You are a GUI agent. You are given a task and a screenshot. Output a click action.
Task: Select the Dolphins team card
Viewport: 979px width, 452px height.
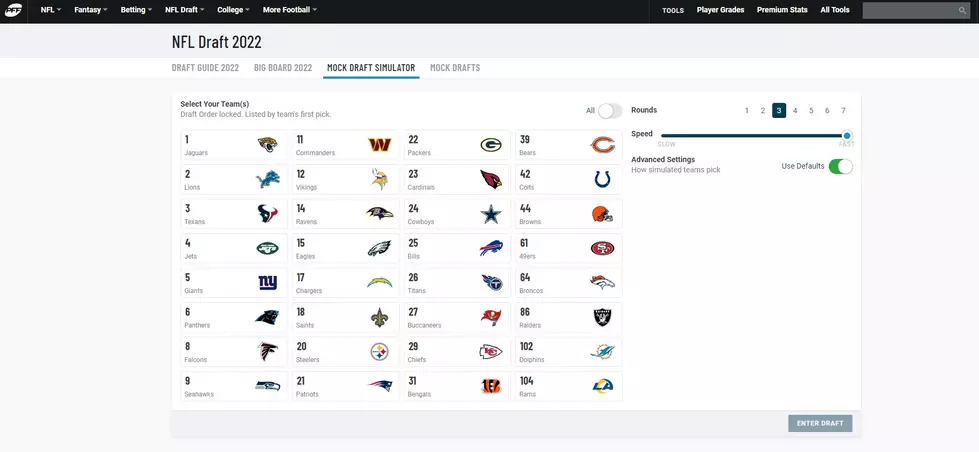tap(568, 351)
